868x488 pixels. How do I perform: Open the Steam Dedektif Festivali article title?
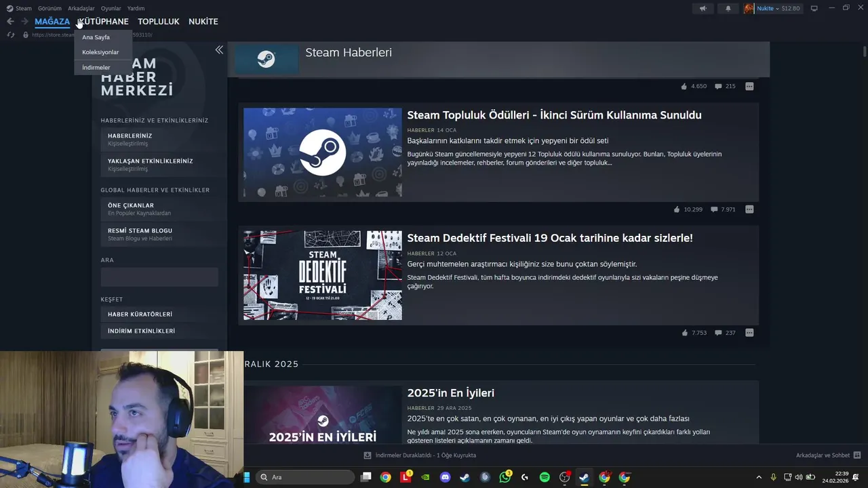550,238
